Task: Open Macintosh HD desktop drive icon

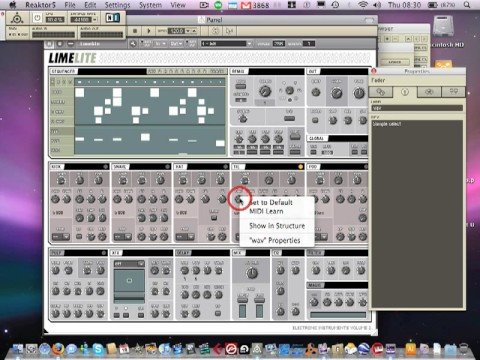Action: pos(444,28)
